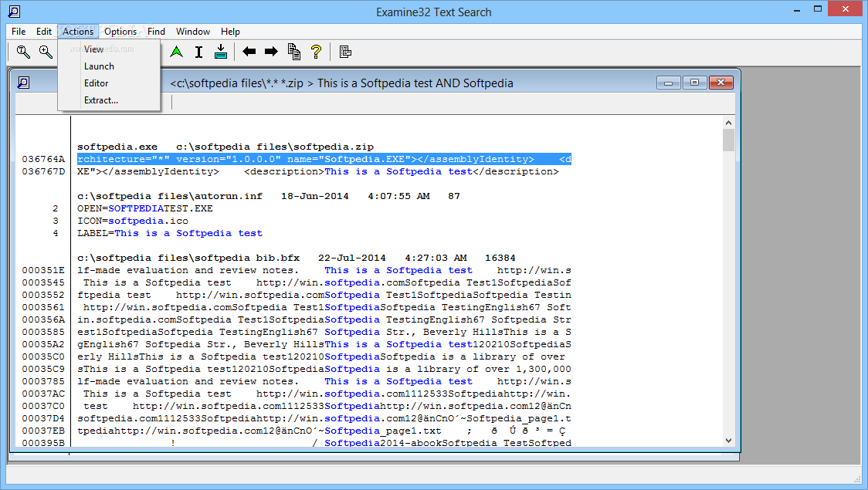The height and width of the screenshot is (490, 868).
Task: Click the highlighted result line 036764A
Action: [324, 159]
